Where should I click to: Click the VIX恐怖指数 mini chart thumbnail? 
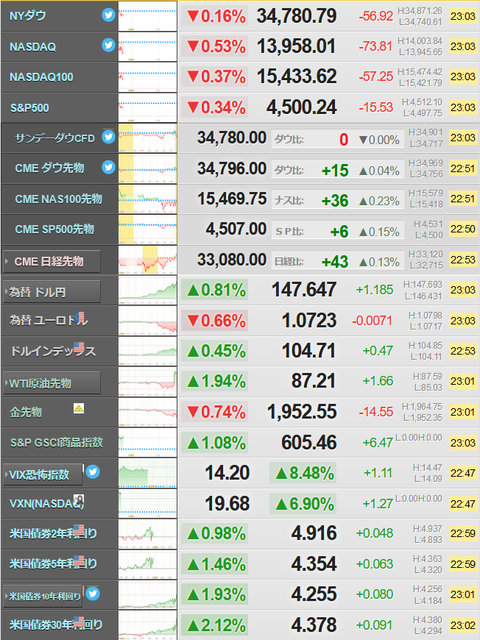148,473
